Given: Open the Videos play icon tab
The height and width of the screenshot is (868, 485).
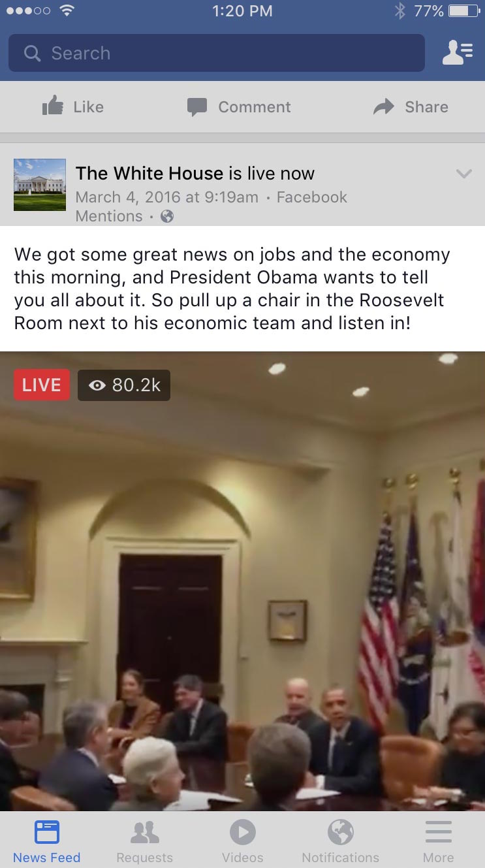Looking at the screenshot, I should click(242, 832).
